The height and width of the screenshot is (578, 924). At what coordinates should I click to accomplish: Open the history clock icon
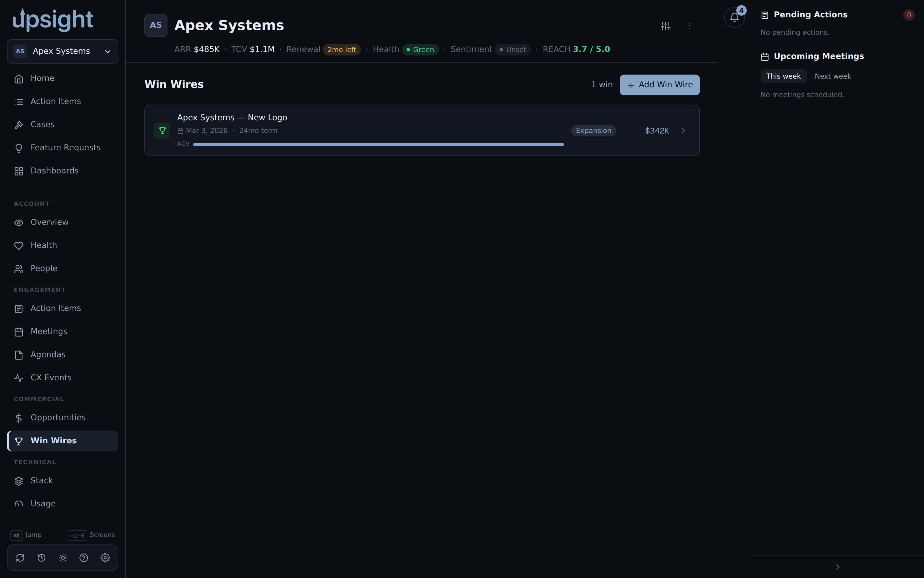coord(42,558)
